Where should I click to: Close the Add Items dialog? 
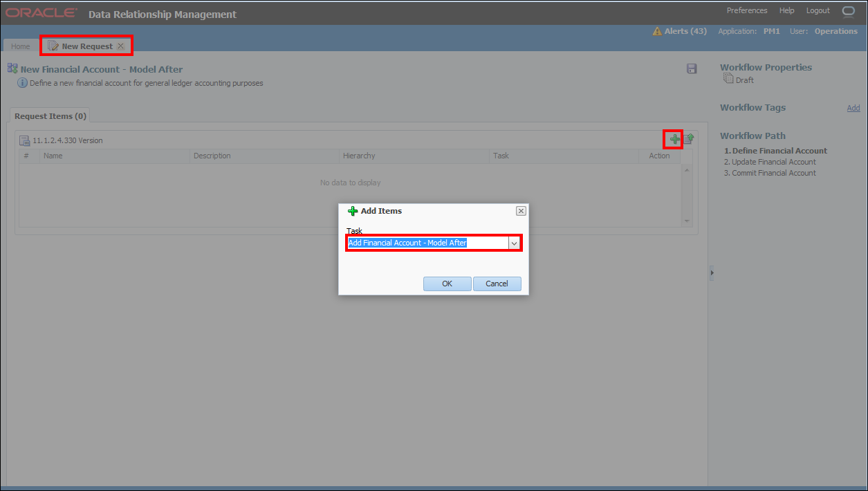tap(521, 211)
